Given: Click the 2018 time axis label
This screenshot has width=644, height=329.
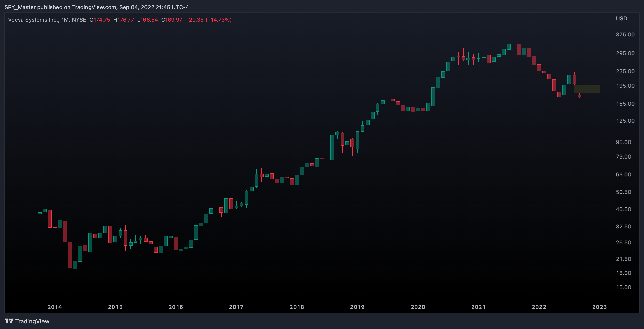Looking at the screenshot, I should point(297,307).
